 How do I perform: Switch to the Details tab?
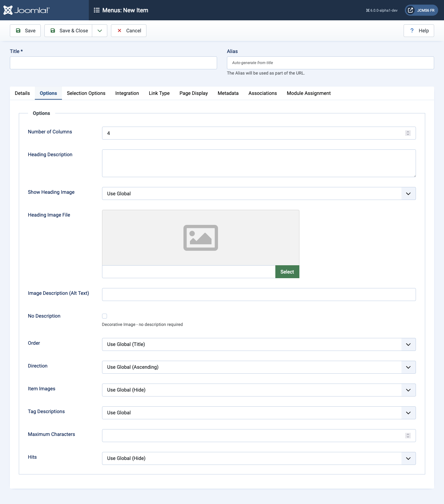pyautogui.click(x=22, y=93)
